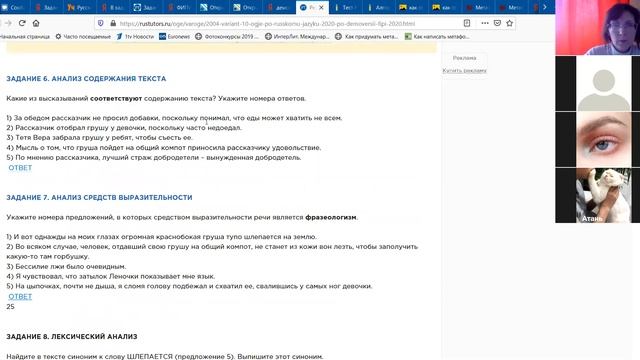Open Как придумать мета... bookmark
This screenshot has width=640, height=360.
coord(367,37)
